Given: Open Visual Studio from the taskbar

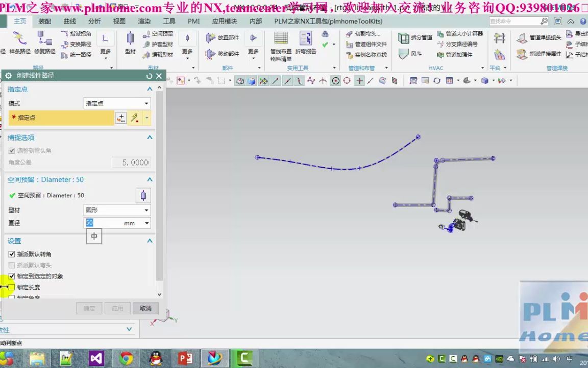Looking at the screenshot, I should [96, 359].
